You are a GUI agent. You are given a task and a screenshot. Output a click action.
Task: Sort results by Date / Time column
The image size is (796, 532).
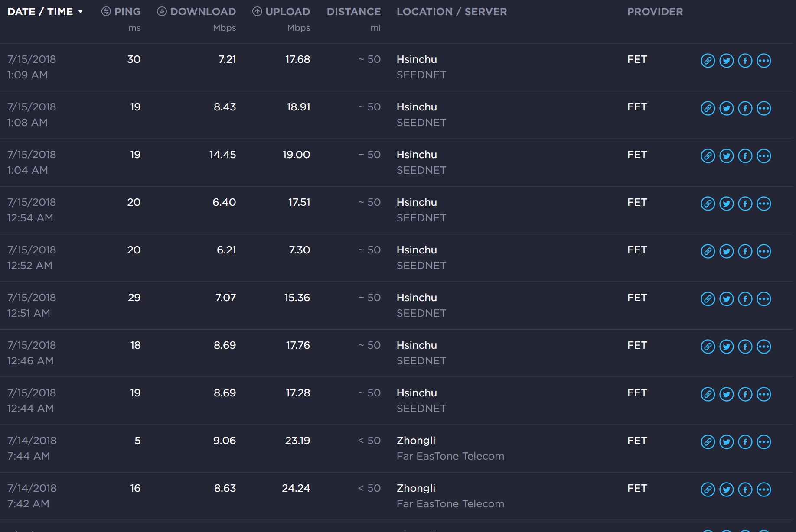tap(40, 12)
